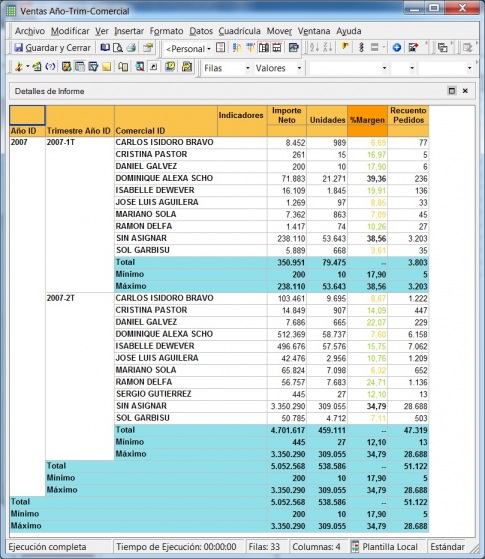Click the Año ID header cell
The height and width of the screenshot is (559, 485).
[24, 131]
